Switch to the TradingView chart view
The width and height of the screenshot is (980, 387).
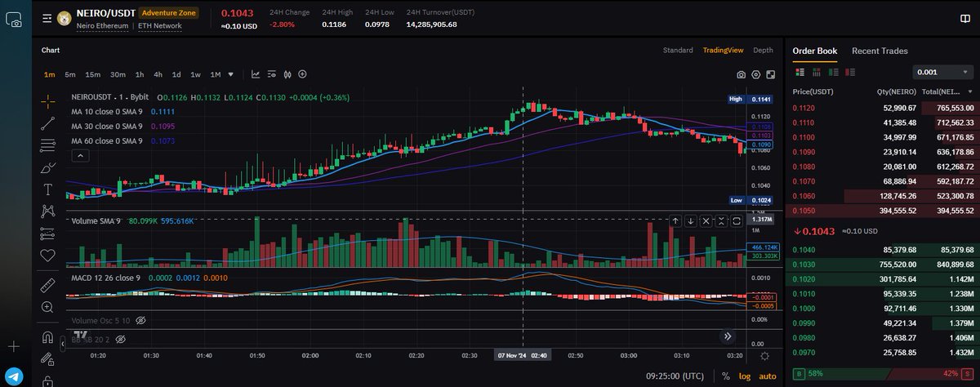click(723, 51)
